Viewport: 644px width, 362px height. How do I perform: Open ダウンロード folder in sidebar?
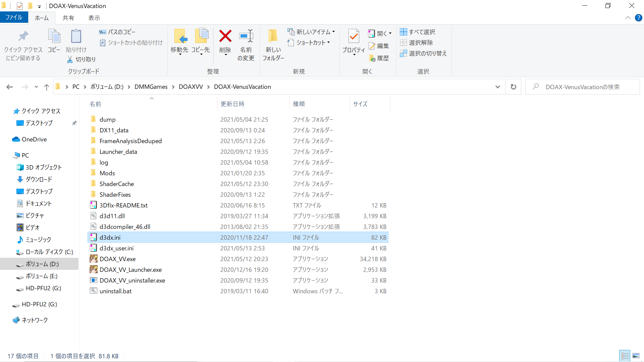pyautogui.click(x=35, y=179)
